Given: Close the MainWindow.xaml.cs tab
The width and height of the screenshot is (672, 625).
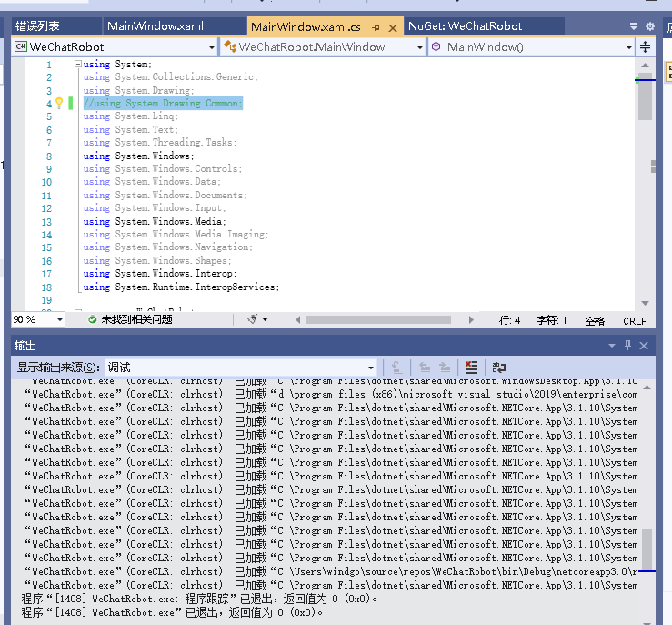Looking at the screenshot, I should [392, 28].
